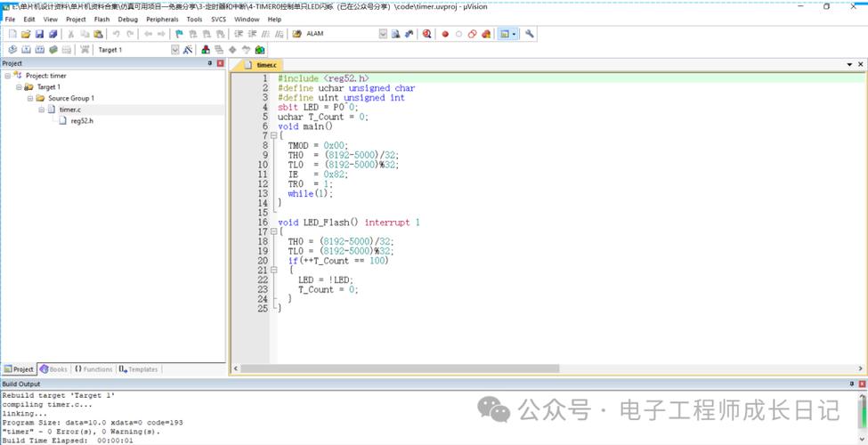Collapse the Project: timer tree node
Image resolution: width=868 pixels, height=445 pixels.
coord(8,76)
